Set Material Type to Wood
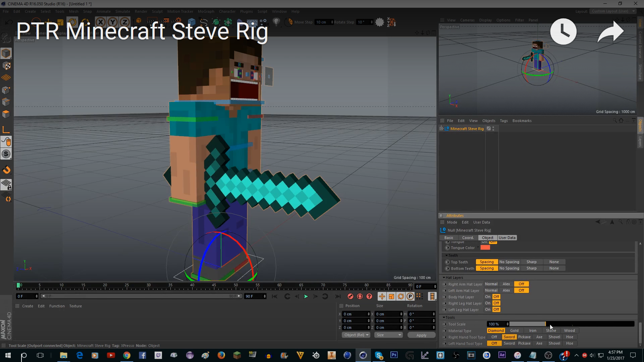Viewport: 644px width, 362px height. click(x=569, y=330)
